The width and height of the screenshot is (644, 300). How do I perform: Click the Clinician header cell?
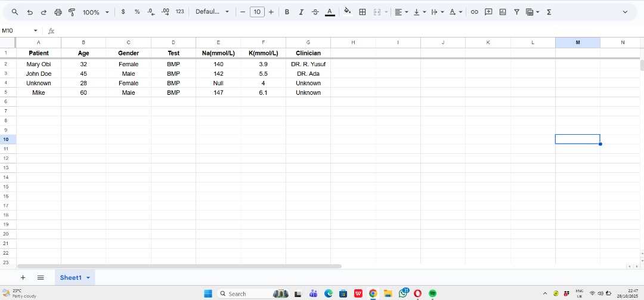(x=308, y=53)
